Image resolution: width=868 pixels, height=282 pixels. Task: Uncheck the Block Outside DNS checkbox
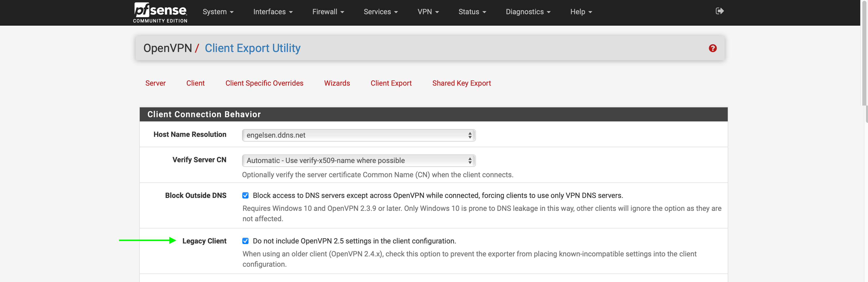[x=245, y=196]
